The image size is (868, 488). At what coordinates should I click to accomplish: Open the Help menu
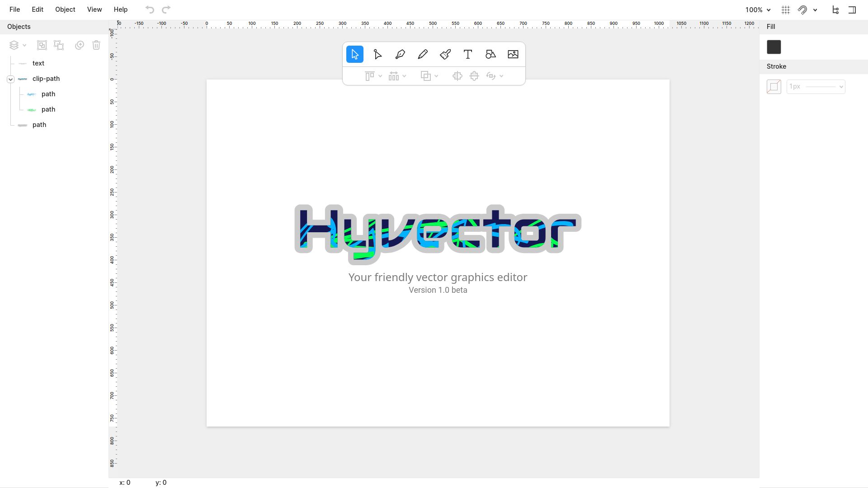tap(121, 9)
